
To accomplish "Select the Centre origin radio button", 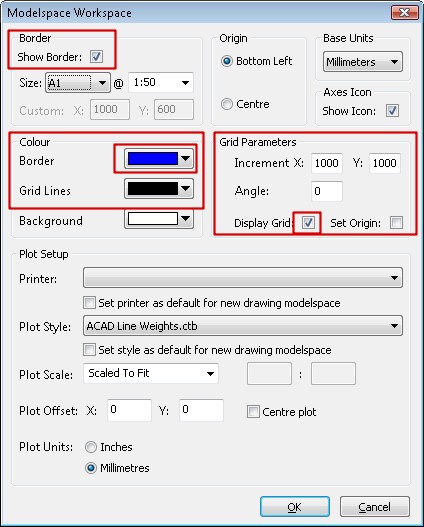I will click(x=227, y=104).
